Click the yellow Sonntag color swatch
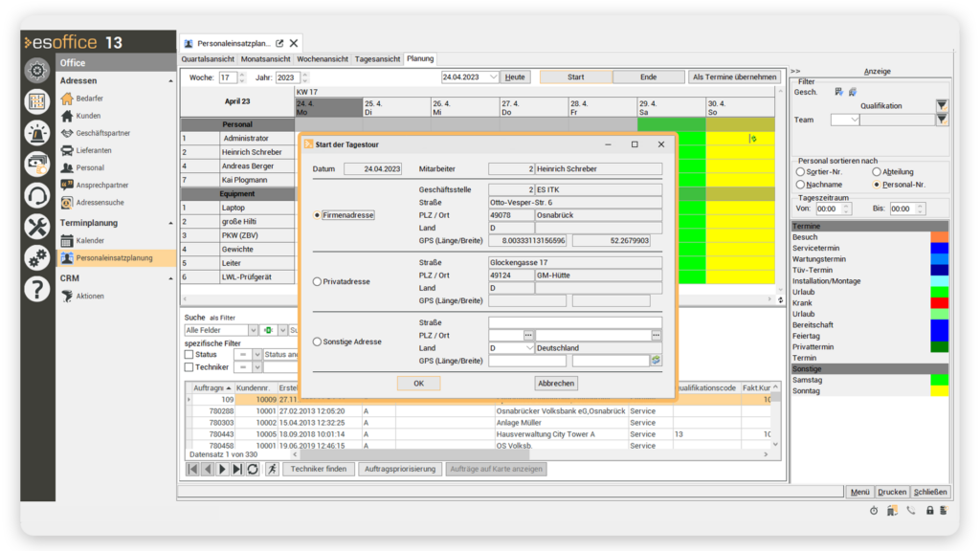980x551 pixels. pos(940,391)
